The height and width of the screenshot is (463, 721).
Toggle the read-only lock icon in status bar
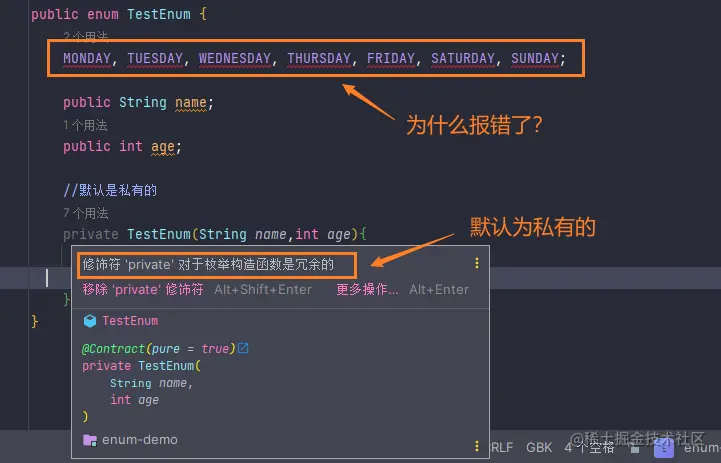click(635, 449)
